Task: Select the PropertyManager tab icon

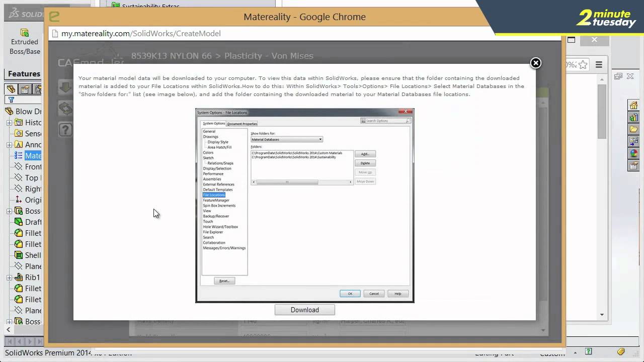Action: tap(25, 89)
